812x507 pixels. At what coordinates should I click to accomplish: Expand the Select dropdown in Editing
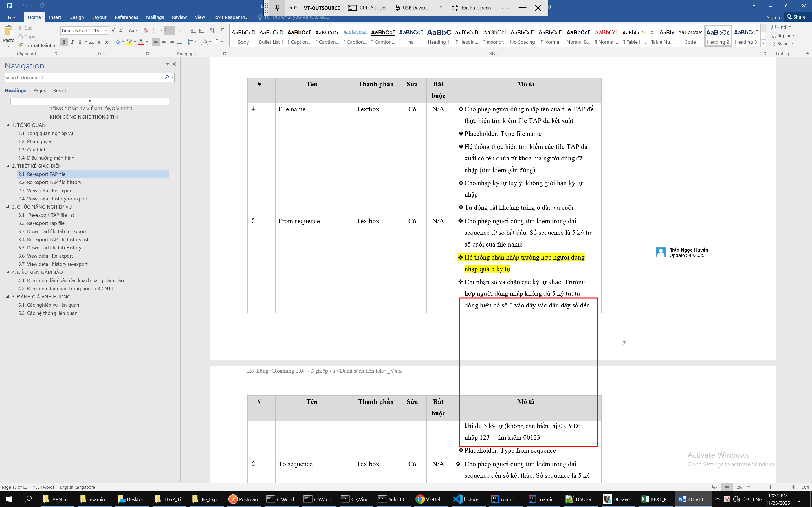(785, 44)
